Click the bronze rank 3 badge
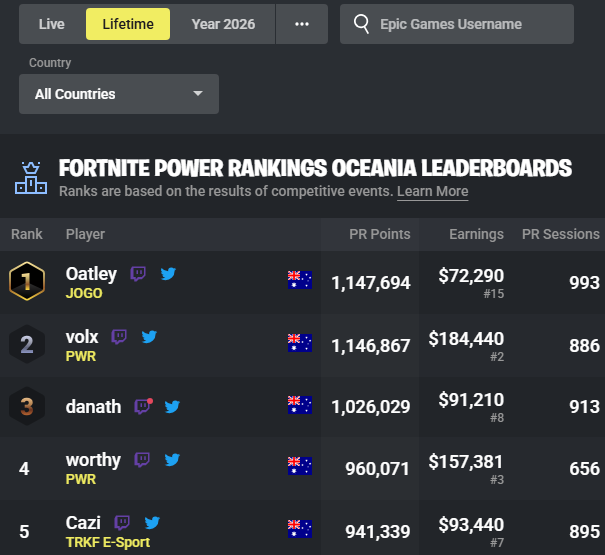Image resolution: width=605 pixels, height=555 pixels. [27, 406]
